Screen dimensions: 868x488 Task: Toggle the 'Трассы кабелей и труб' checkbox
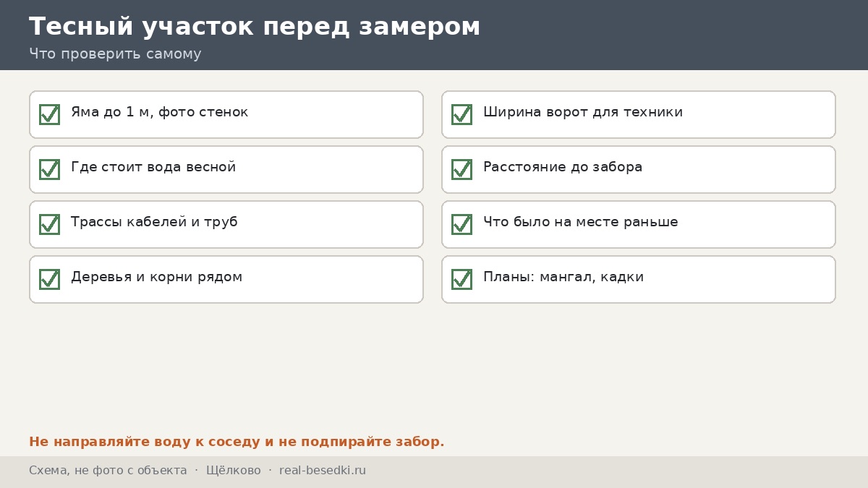click(49, 224)
